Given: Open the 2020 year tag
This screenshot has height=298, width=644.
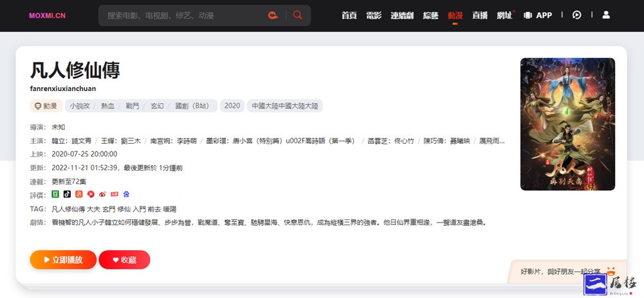Looking at the screenshot, I should pos(232,106).
